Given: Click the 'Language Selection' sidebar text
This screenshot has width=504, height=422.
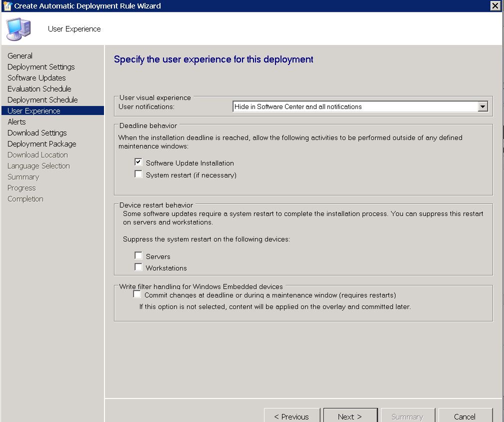Looking at the screenshot, I should click(38, 166).
